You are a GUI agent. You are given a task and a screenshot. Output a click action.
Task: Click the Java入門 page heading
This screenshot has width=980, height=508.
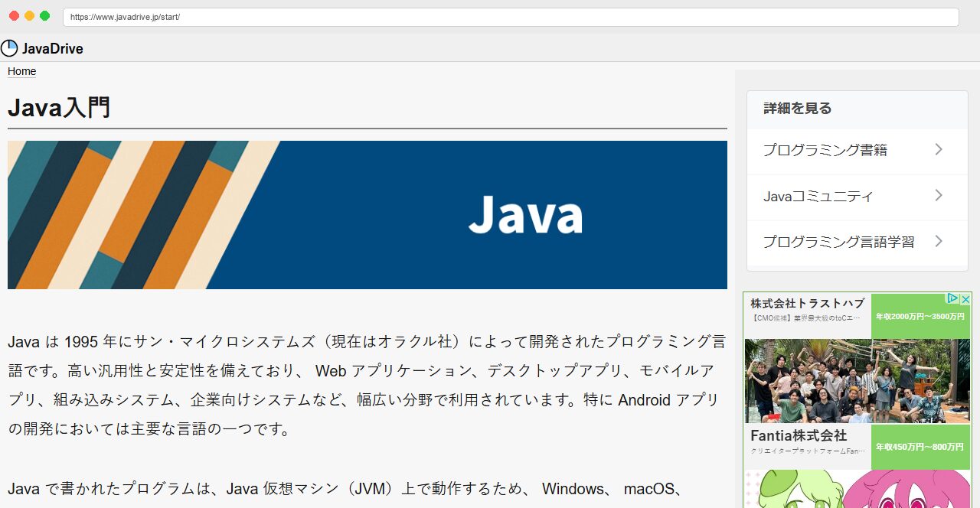[59, 107]
